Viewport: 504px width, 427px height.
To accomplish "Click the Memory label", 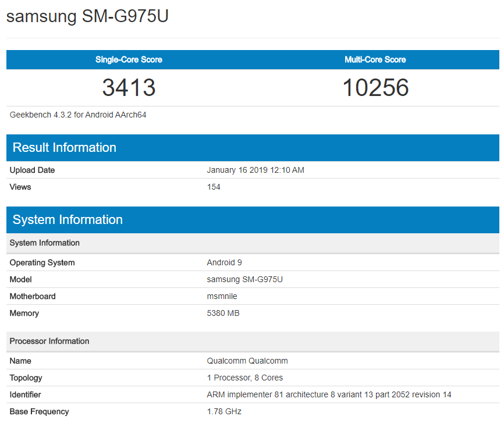I will (x=24, y=313).
